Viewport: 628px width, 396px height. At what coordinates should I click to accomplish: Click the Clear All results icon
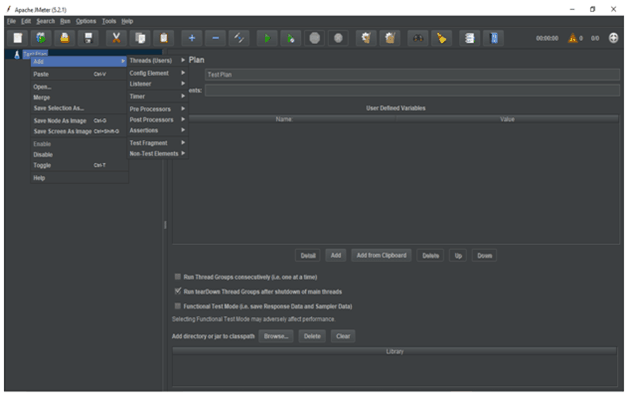390,38
